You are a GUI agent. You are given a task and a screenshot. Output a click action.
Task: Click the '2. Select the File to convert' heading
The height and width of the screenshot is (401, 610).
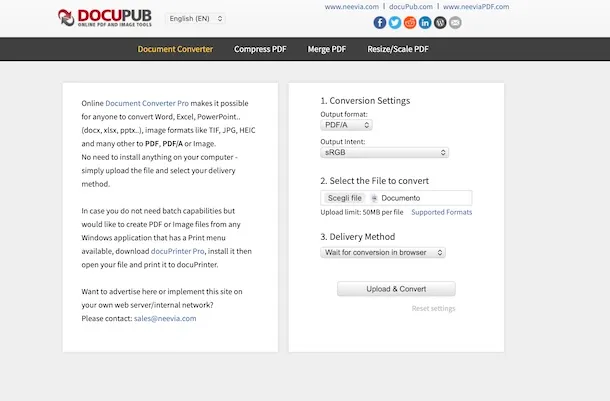click(x=374, y=181)
